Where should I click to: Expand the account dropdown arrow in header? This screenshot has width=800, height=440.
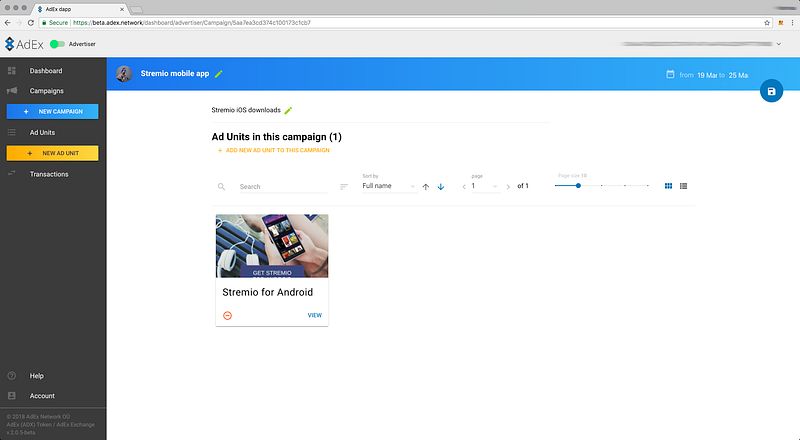point(779,44)
